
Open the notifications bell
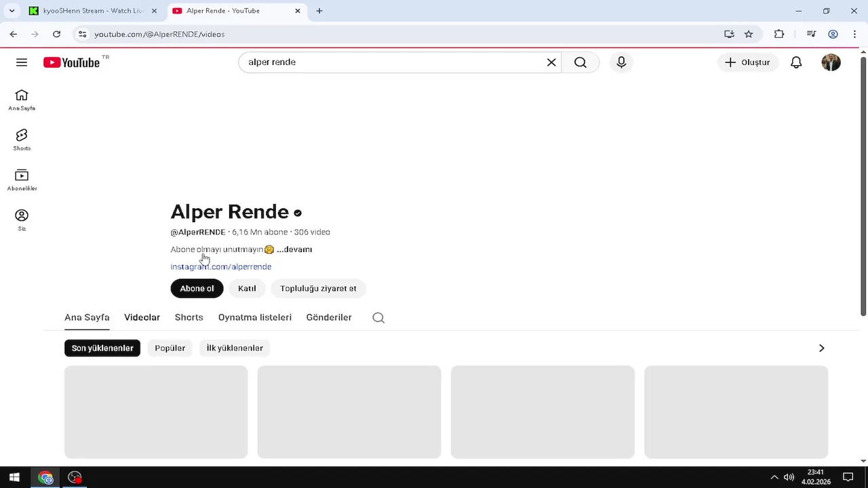796,62
